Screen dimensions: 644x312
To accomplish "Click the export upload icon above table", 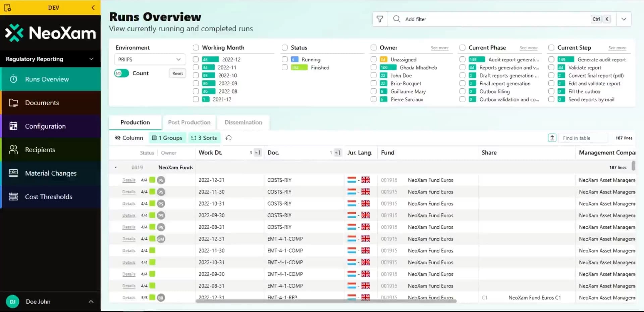I will click(552, 138).
